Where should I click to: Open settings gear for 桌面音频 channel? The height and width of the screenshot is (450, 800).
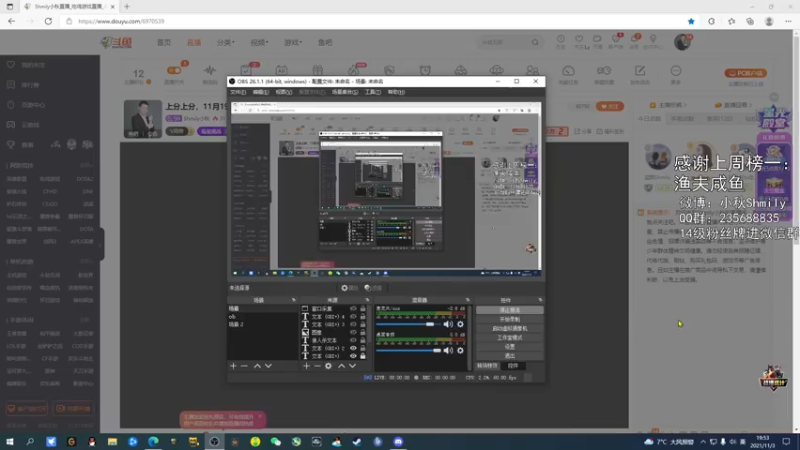coord(460,351)
